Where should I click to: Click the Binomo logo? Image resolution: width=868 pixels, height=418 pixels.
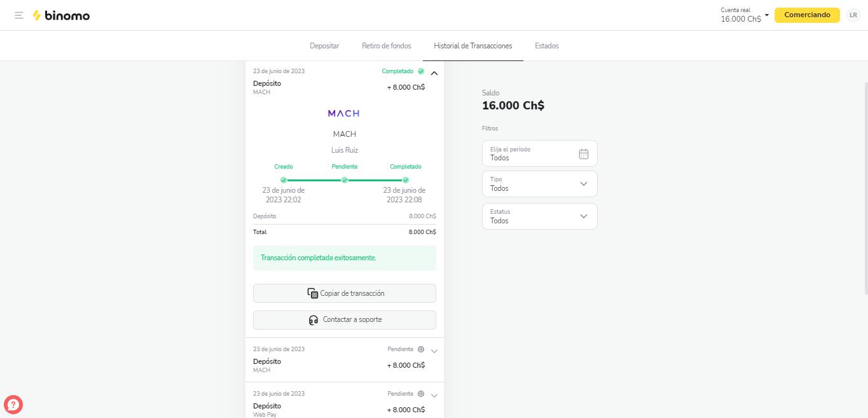click(x=61, y=15)
